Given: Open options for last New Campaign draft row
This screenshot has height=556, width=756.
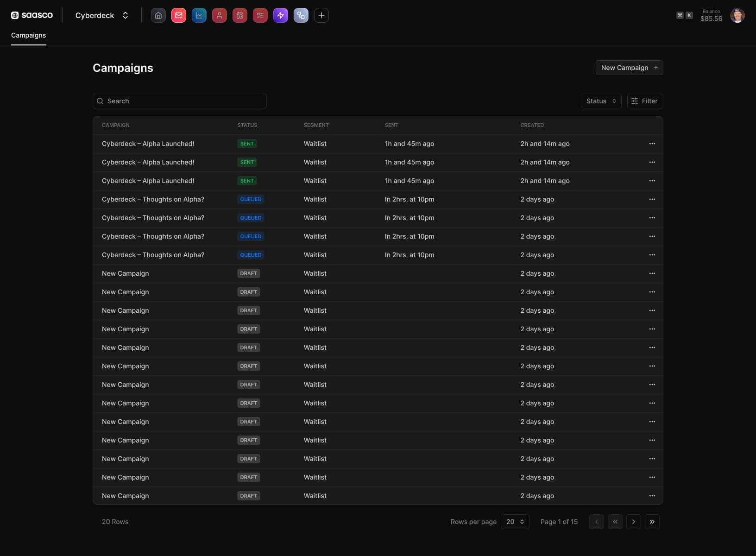Looking at the screenshot, I should (652, 496).
